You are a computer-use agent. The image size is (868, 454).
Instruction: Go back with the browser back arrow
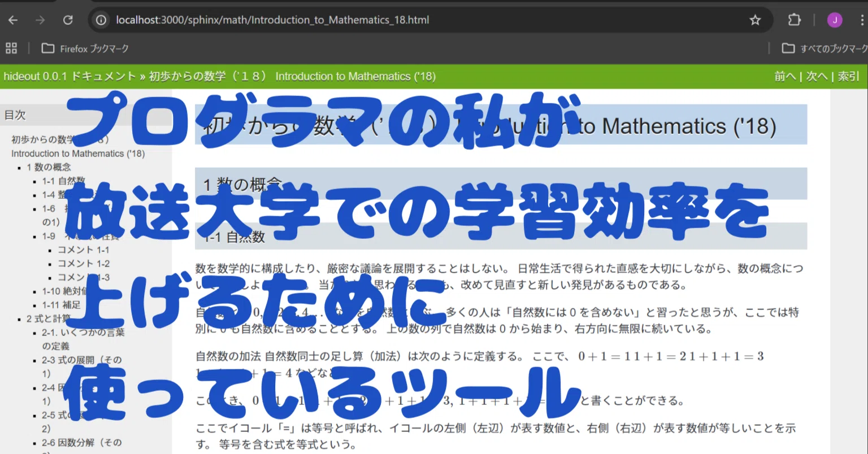click(13, 20)
